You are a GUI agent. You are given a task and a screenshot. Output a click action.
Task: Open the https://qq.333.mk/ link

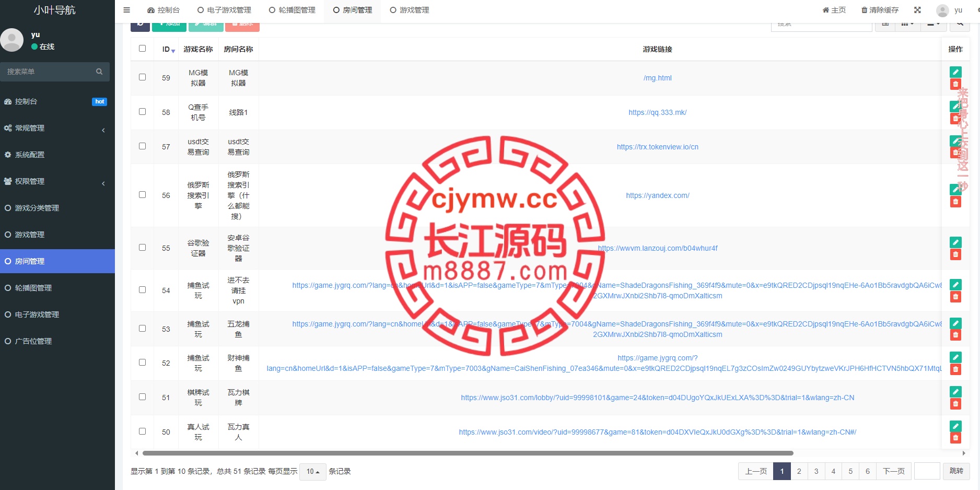pos(658,112)
